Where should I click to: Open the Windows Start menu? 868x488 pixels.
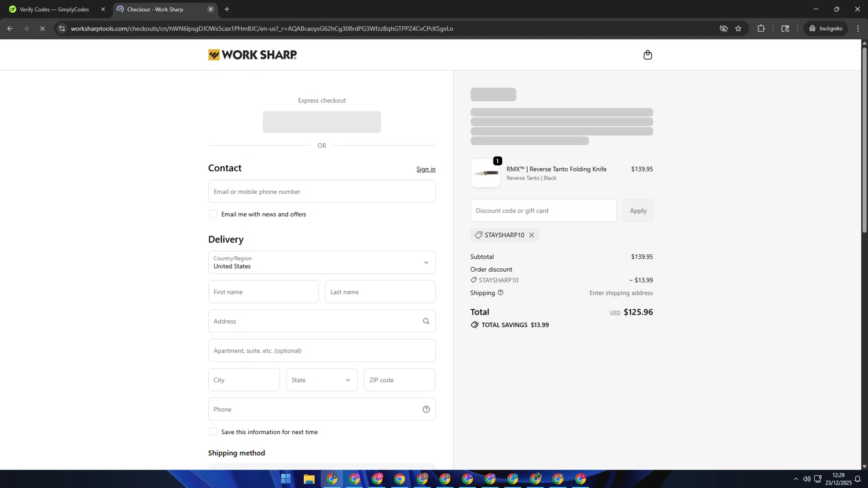286,479
